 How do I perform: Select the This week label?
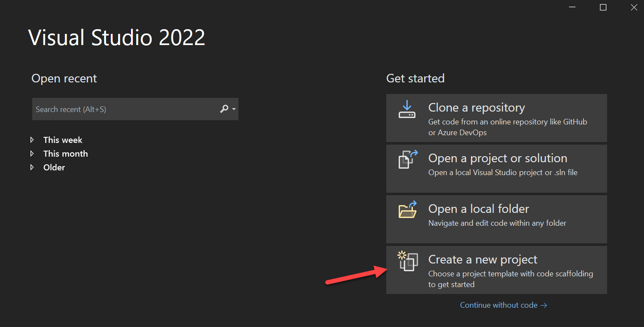coord(63,140)
